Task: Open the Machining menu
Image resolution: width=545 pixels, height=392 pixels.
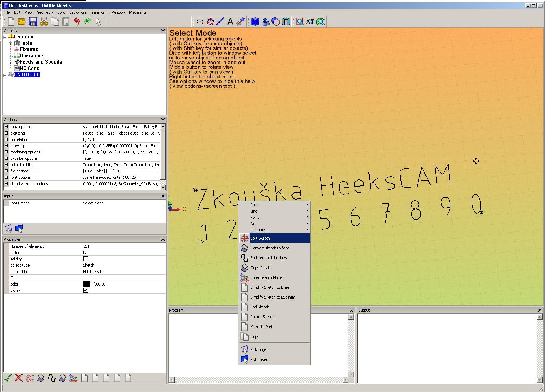Action: coord(137,12)
